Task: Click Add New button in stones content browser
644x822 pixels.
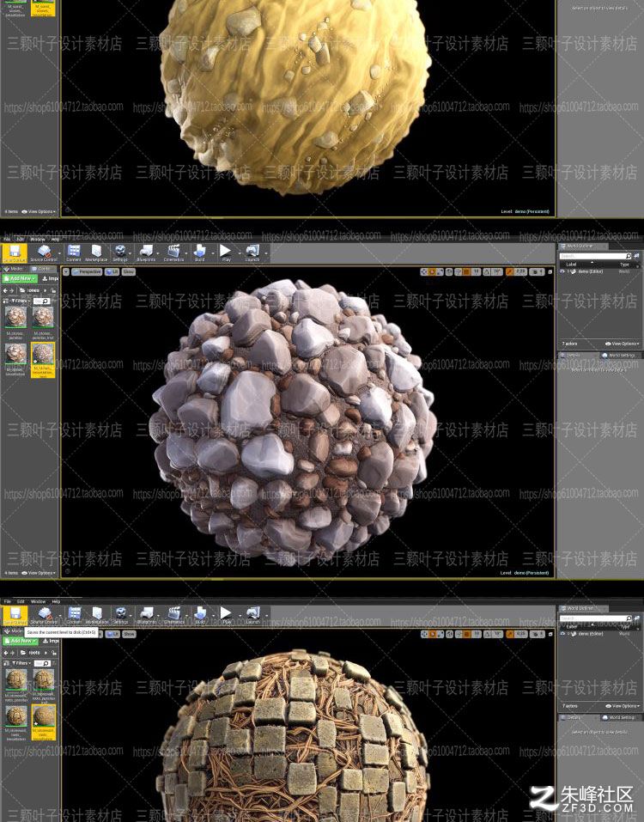Action: pyautogui.click(x=20, y=279)
